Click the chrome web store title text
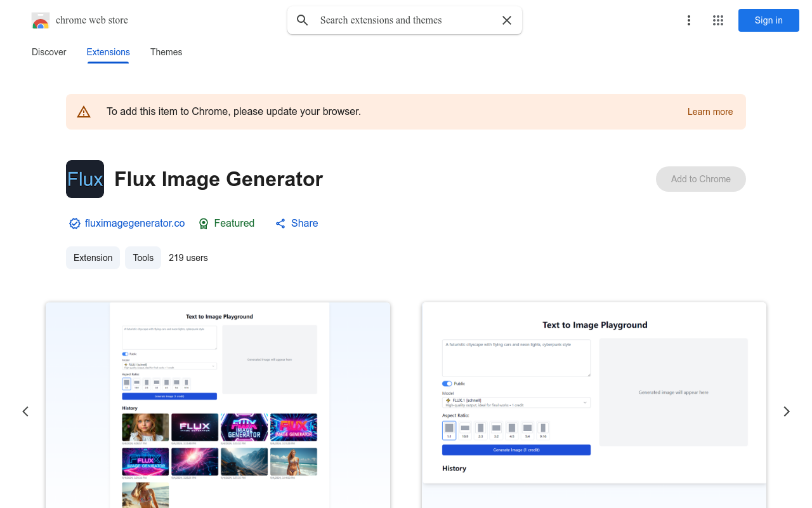812x508 pixels. click(92, 20)
